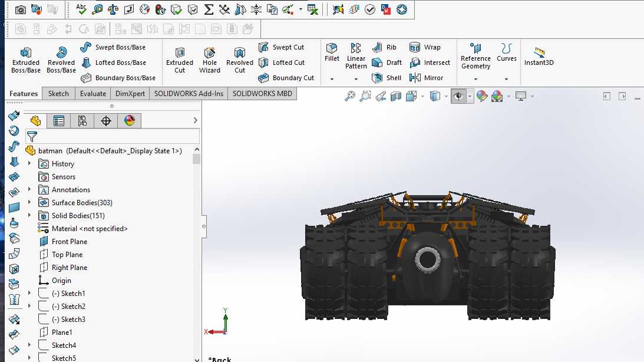Open DimXpertManager crosshair tab
This screenshot has width=644, height=362.
click(106, 121)
